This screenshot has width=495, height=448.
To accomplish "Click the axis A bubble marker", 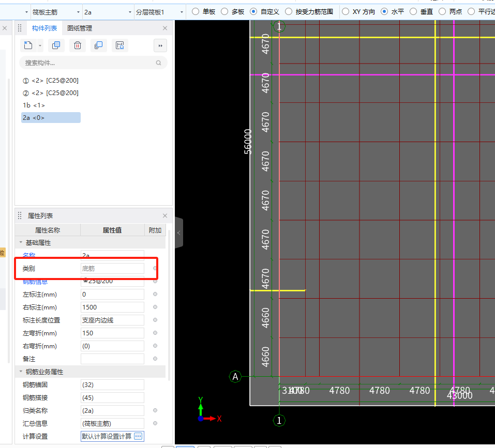I will pos(235,377).
